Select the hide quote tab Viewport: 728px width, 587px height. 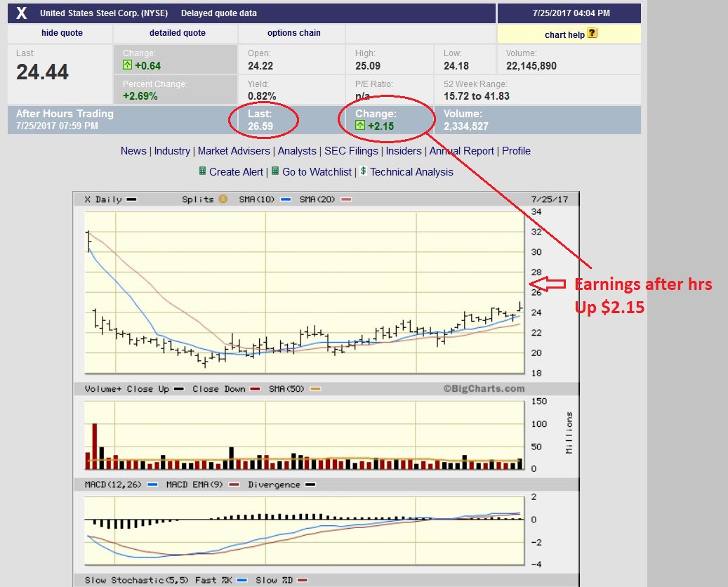click(x=62, y=33)
